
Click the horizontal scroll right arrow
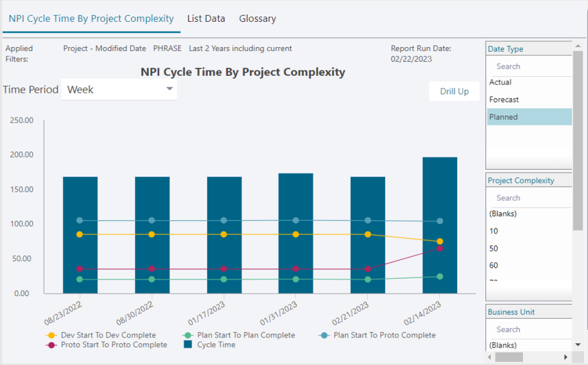566,357
